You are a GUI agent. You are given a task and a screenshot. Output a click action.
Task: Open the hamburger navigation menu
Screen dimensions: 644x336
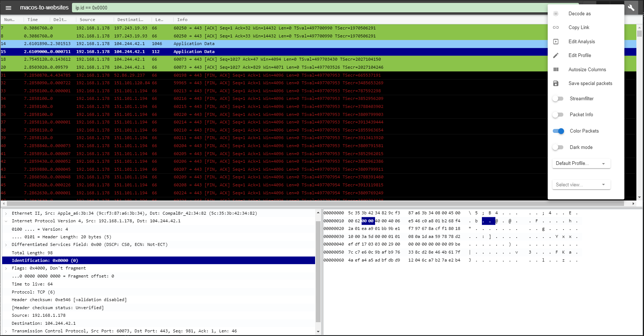8,8
